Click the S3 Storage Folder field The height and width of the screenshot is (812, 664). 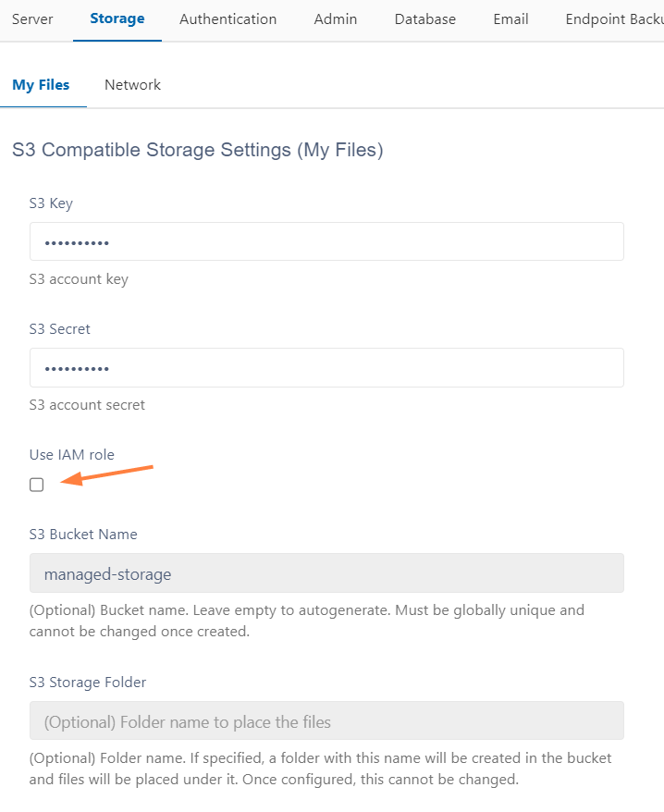(326, 721)
